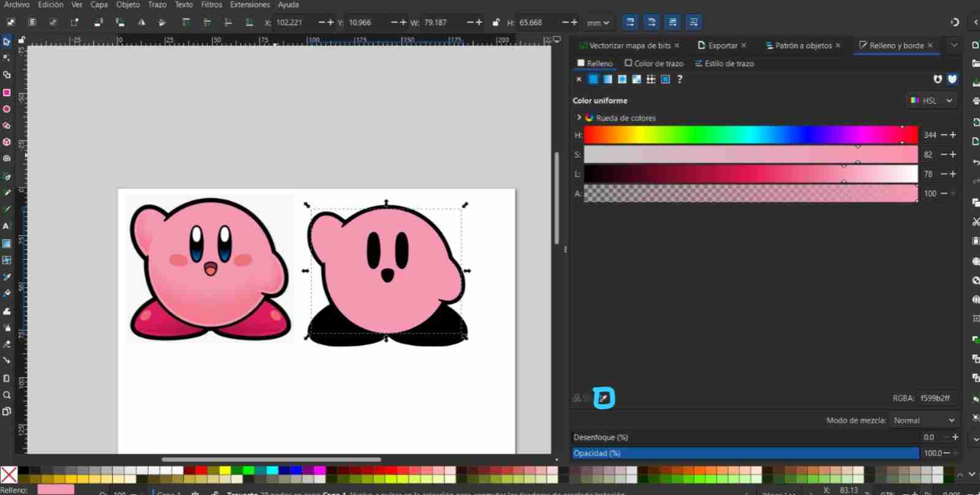Image resolution: width=980 pixels, height=495 pixels.
Task: Open the Trazo menu
Action: pos(157,4)
